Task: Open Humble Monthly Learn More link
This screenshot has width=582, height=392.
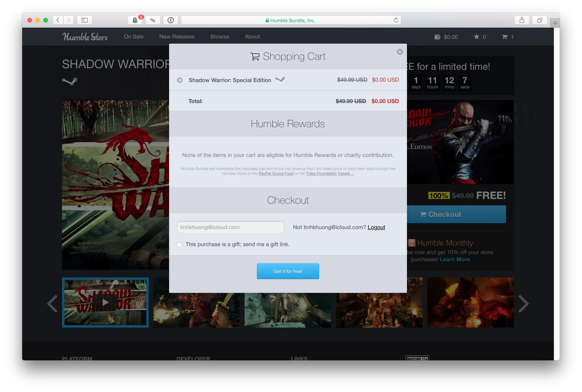Action: [454, 259]
